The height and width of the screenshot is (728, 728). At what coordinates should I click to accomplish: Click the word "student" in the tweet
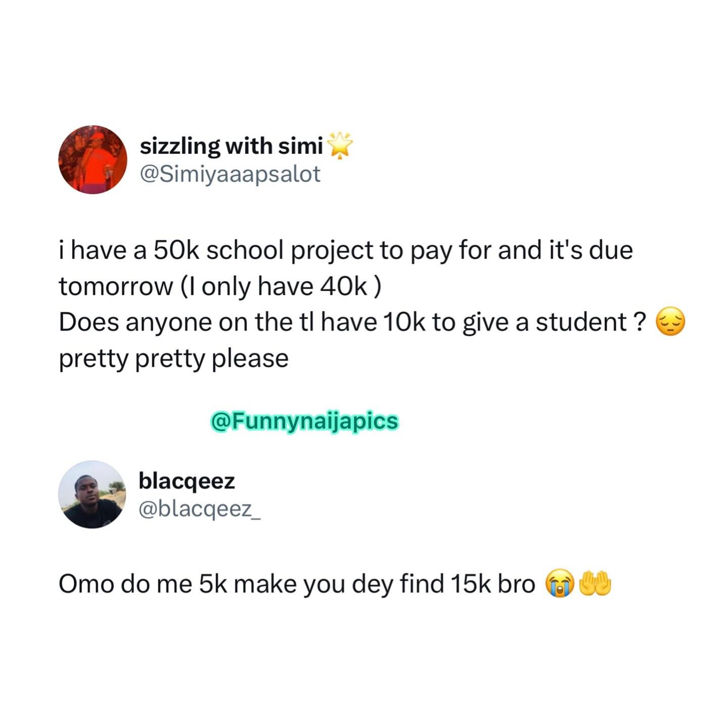[x=581, y=323]
